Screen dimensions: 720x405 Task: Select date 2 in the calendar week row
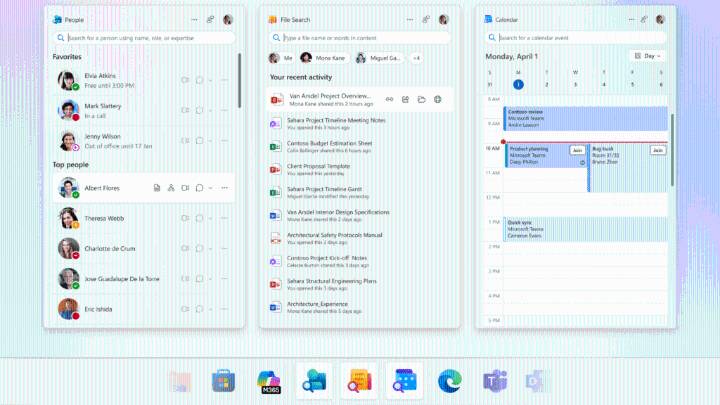coord(546,84)
